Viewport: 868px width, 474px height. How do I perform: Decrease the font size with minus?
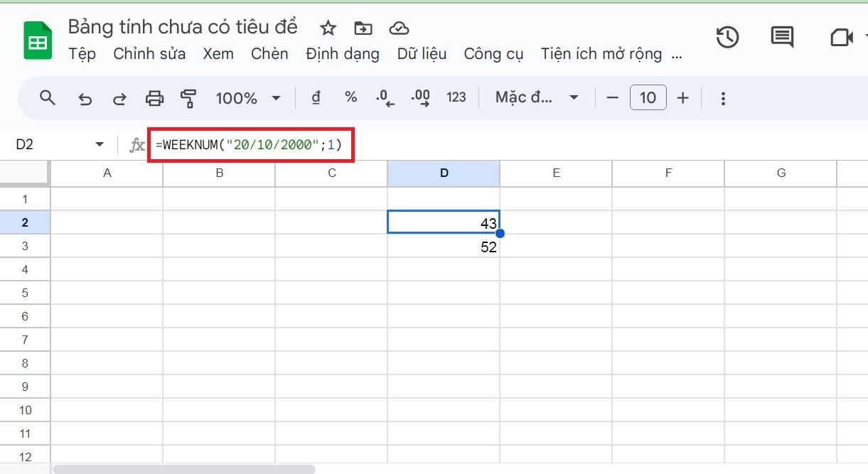(613, 98)
